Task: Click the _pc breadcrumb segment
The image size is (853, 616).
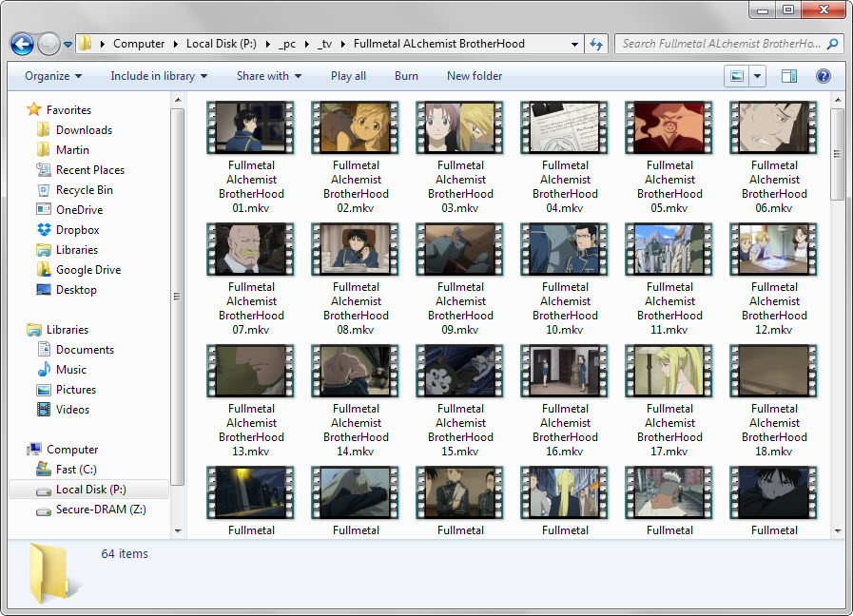Action: coord(286,44)
